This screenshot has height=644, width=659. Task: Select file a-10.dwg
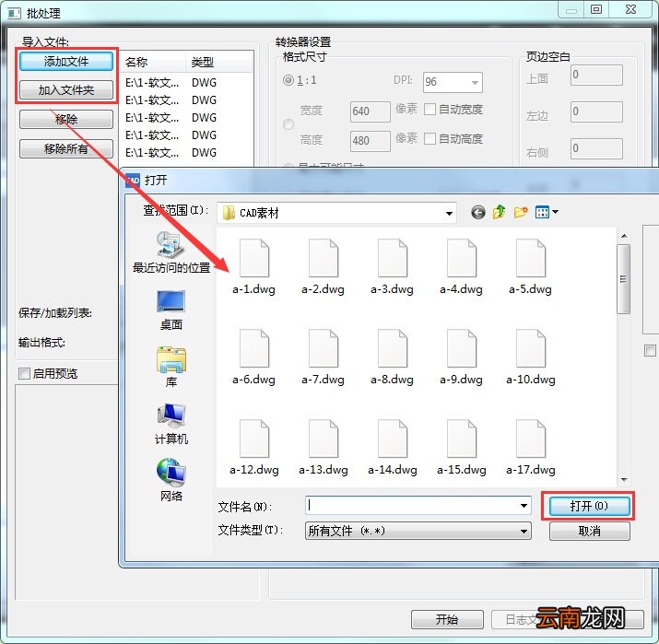[530, 357]
